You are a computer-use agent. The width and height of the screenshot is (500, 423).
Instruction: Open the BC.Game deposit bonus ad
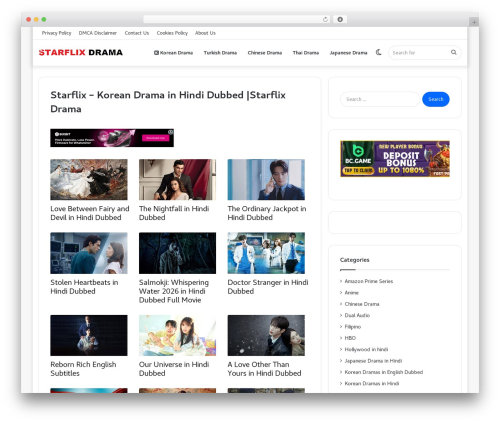click(395, 159)
